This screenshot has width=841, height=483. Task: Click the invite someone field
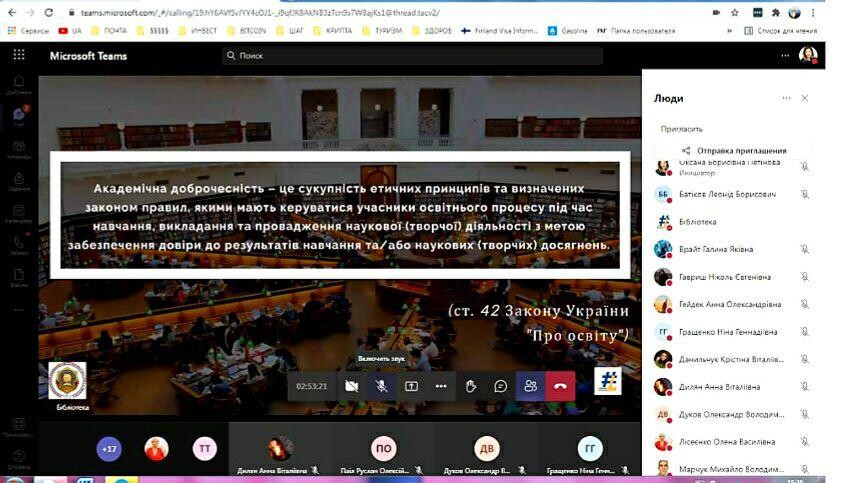[x=733, y=129]
